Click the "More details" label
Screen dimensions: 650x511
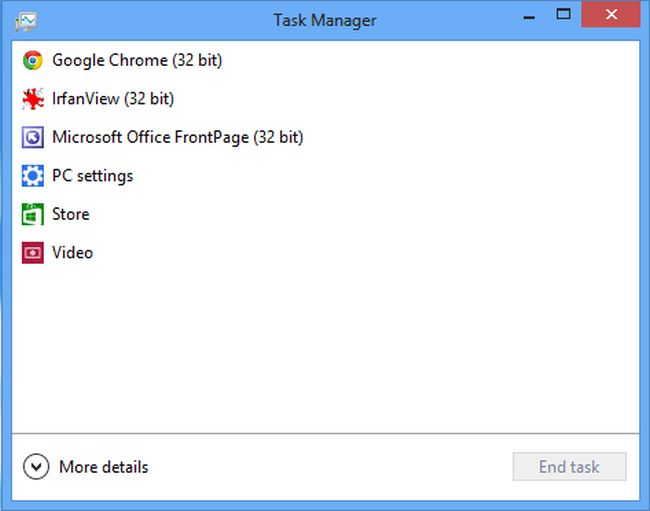104,467
